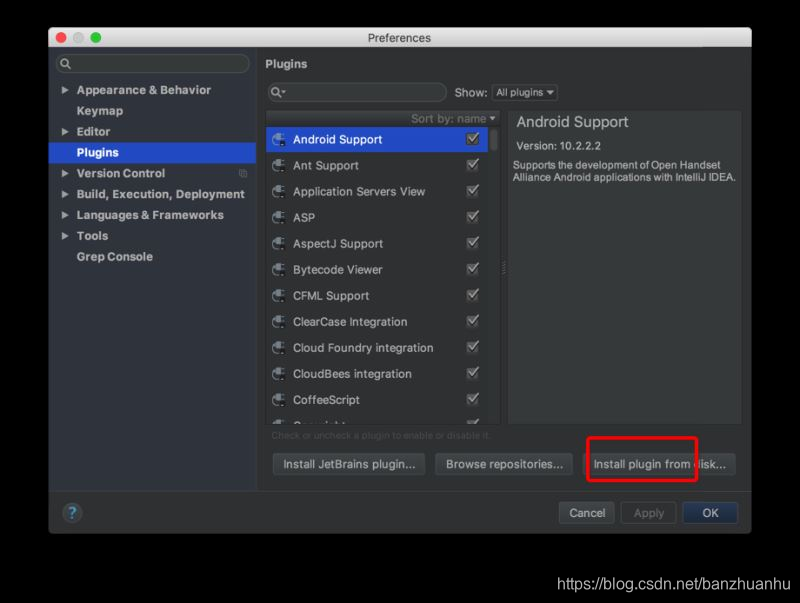800x603 pixels.
Task: Disable the ASP plugin checkbox
Action: pyautogui.click(x=472, y=217)
